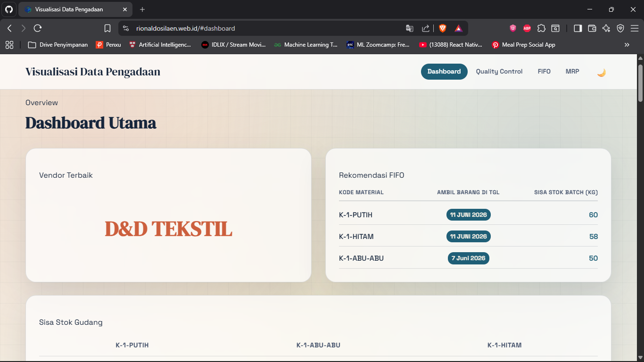Open the Drive Penyimpanan bookmark folder
The width and height of the screenshot is (644, 362).
coord(58,45)
